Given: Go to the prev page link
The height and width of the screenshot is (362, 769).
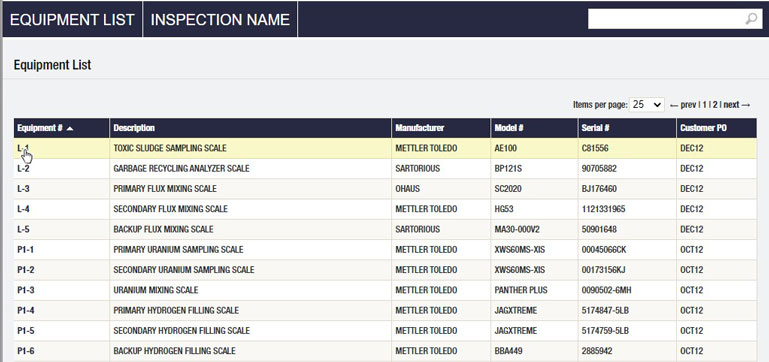Looking at the screenshot, I should pyautogui.click(x=683, y=105).
